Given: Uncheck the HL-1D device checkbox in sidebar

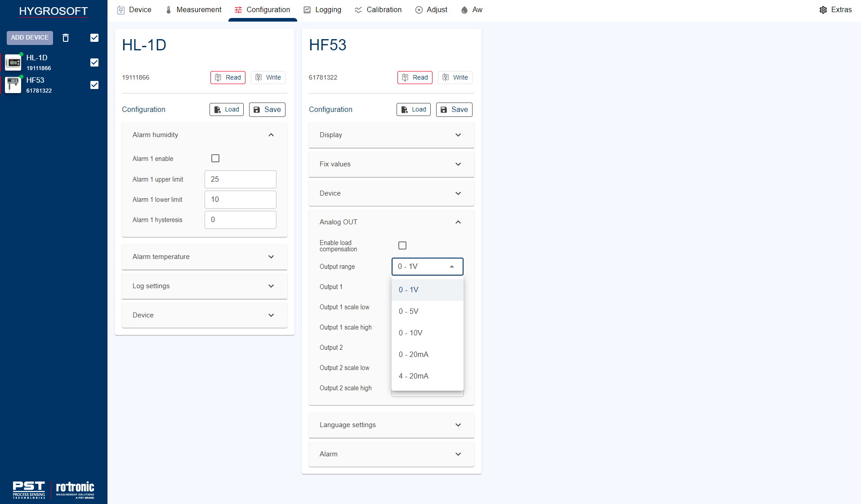Looking at the screenshot, I should tap(94, 62).
